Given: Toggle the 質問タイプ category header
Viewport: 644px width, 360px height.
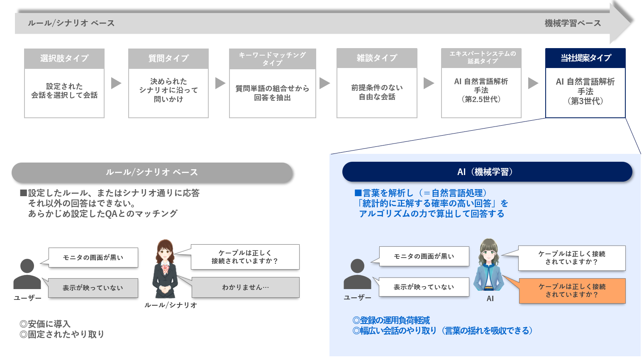Looking at the screenshot, I should 168,58.
